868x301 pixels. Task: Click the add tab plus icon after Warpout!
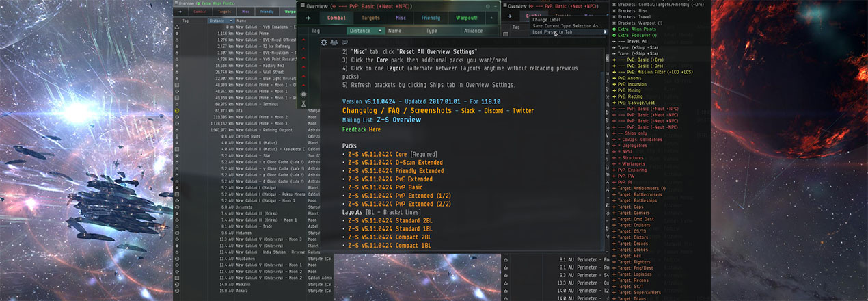(x=491, y=17)
